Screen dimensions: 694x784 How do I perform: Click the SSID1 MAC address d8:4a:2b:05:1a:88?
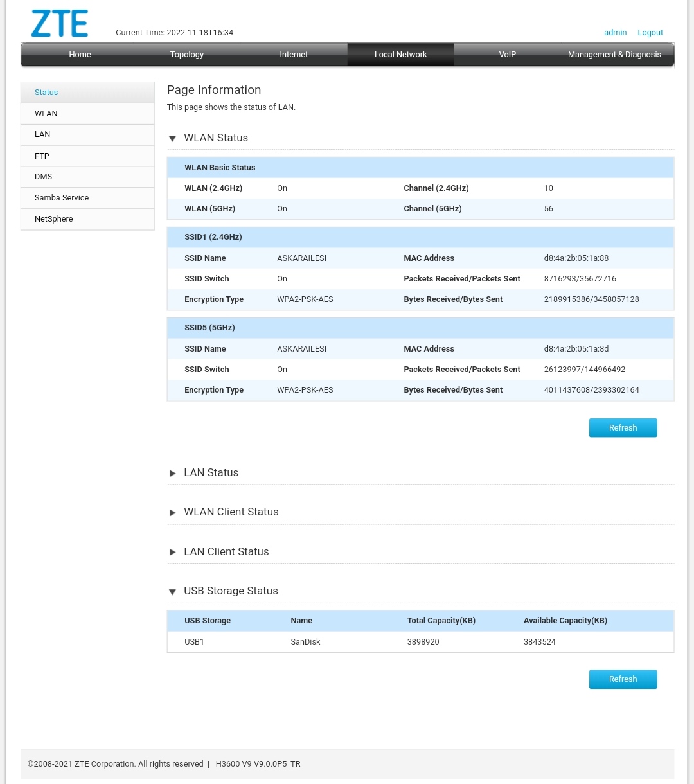click(x=576, y=258)
